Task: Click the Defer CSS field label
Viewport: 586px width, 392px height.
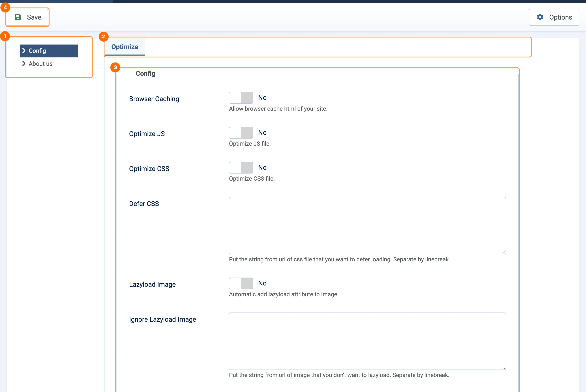Action: [x=144, y=204]
